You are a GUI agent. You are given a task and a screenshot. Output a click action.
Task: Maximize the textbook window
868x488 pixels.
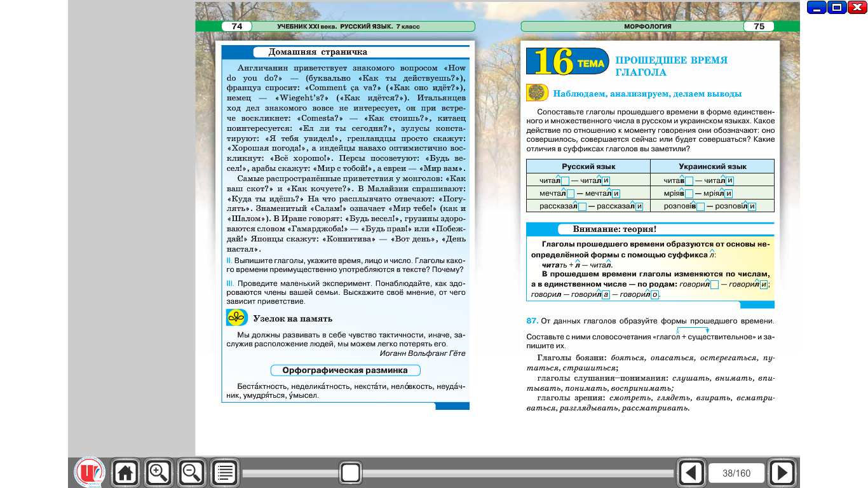[x=837, y=8]
